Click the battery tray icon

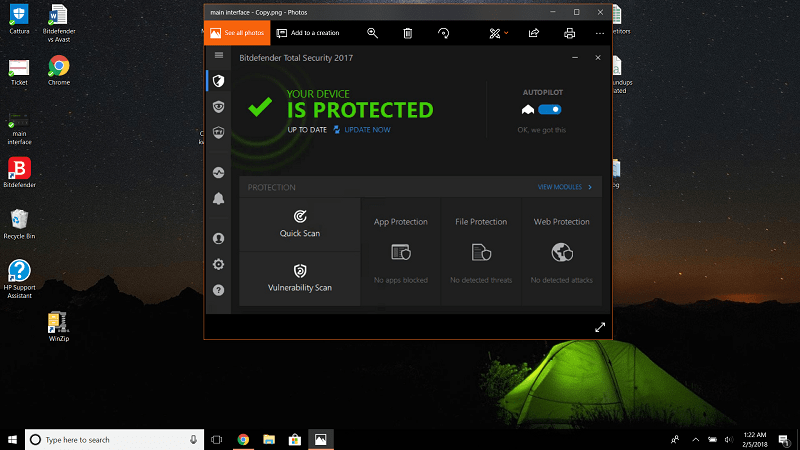(x=712, y=440)
